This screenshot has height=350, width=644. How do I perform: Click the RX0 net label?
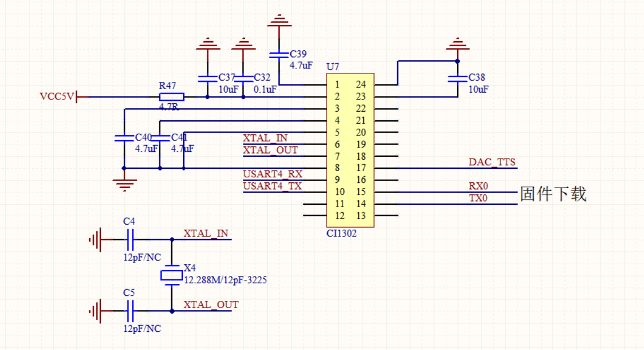click(x=478, y=186)
